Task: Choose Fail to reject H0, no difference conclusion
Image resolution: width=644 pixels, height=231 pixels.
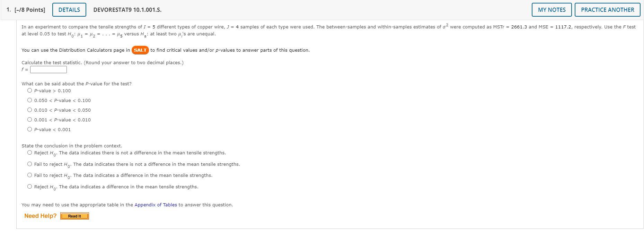Action: point(30,163)
